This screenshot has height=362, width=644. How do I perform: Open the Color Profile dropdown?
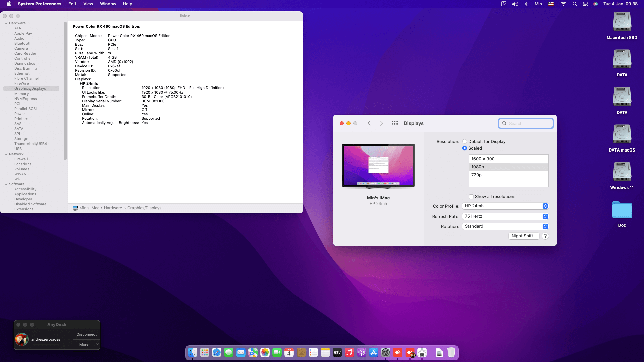505,206
